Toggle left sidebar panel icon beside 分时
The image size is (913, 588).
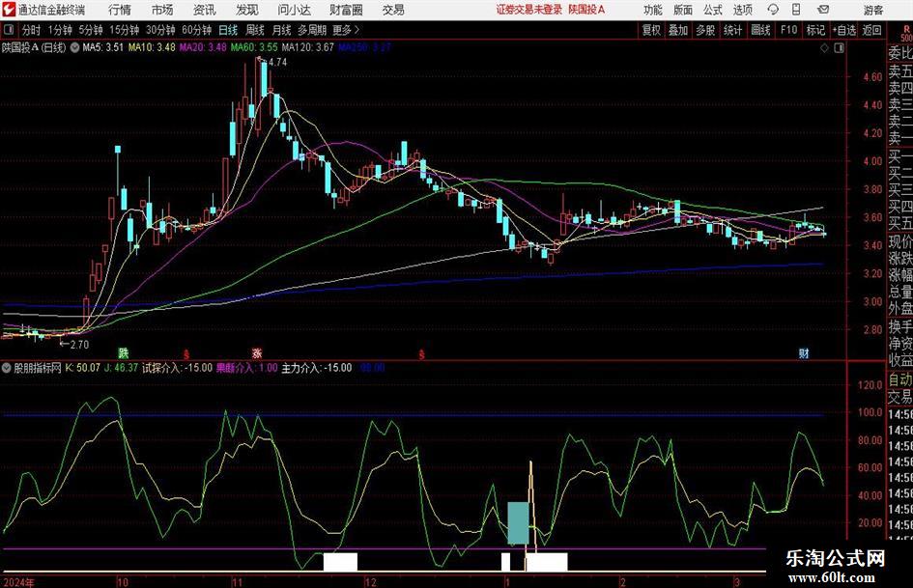(8, 30)
